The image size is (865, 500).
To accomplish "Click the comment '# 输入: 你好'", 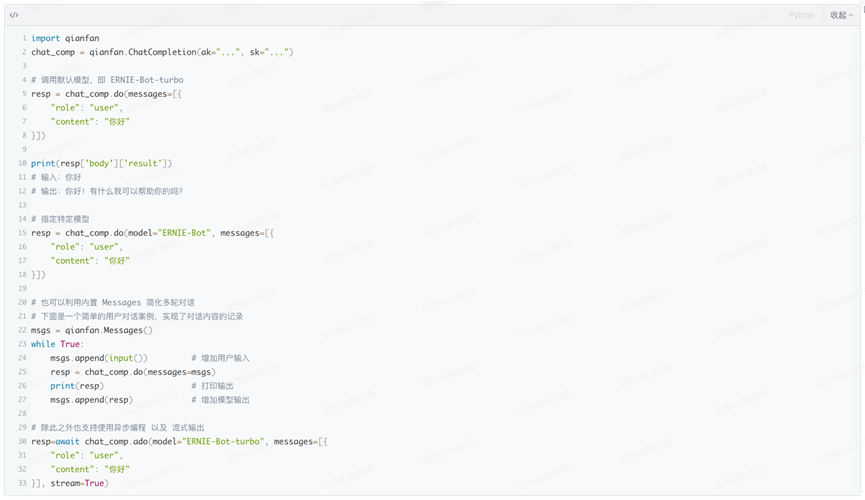I will 56,177.
